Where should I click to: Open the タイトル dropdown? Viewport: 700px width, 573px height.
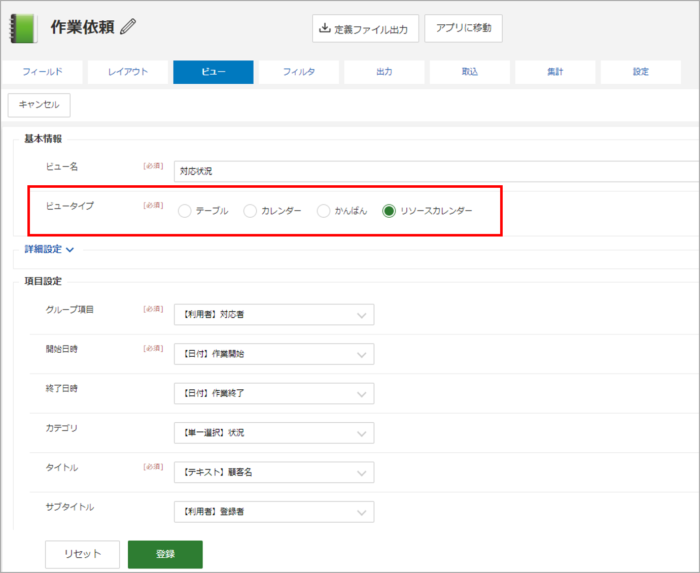click(x=274, y=472)
